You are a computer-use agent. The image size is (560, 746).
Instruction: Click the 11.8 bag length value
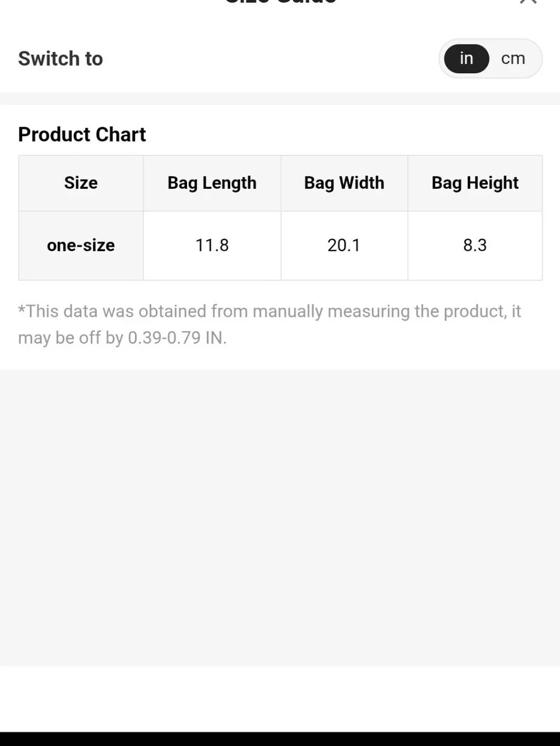pyautogui.click(x=212, y=245)
